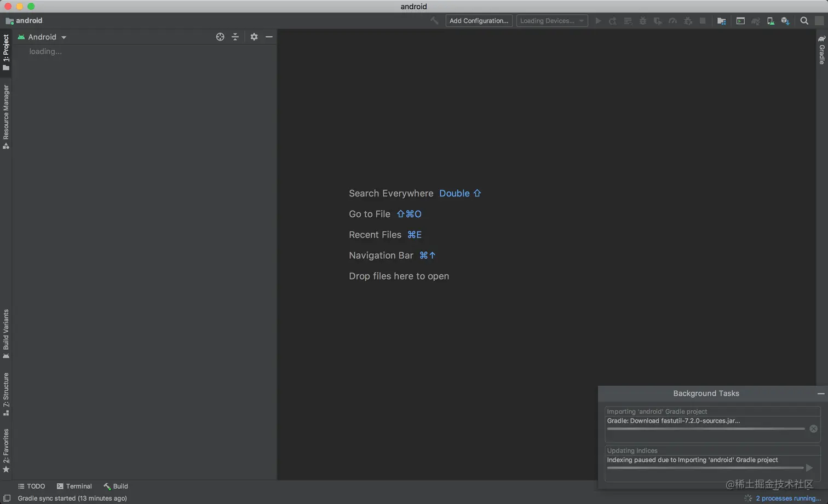The height and width of the screenshot is (504, 828).
Task: Click the Collapse All icon in Project panel
Action: [x=235, y=37]
